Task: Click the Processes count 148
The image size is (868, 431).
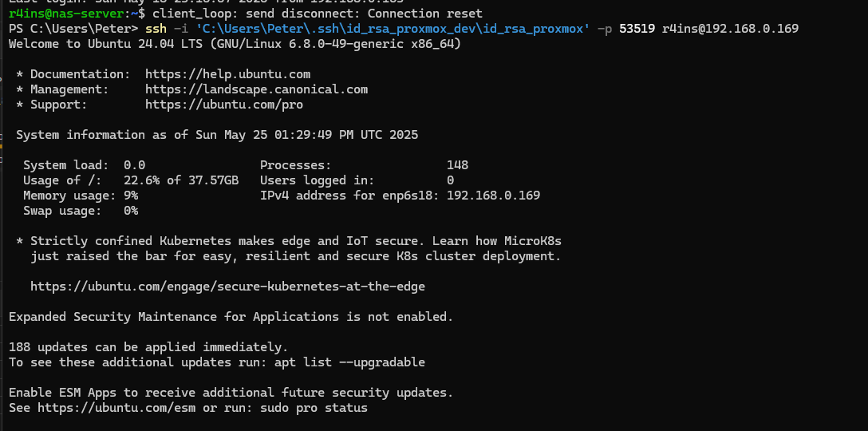Action: point(457,165)
